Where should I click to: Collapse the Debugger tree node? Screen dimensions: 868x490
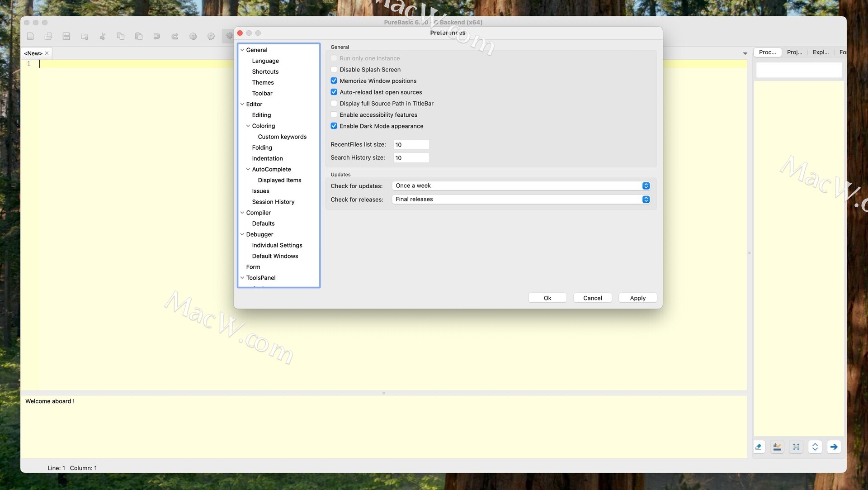(x=242, y=234)
